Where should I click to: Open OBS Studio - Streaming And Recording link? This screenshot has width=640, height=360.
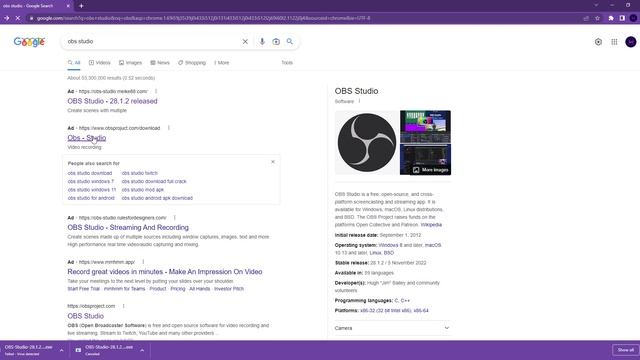(x=128, y=227)
